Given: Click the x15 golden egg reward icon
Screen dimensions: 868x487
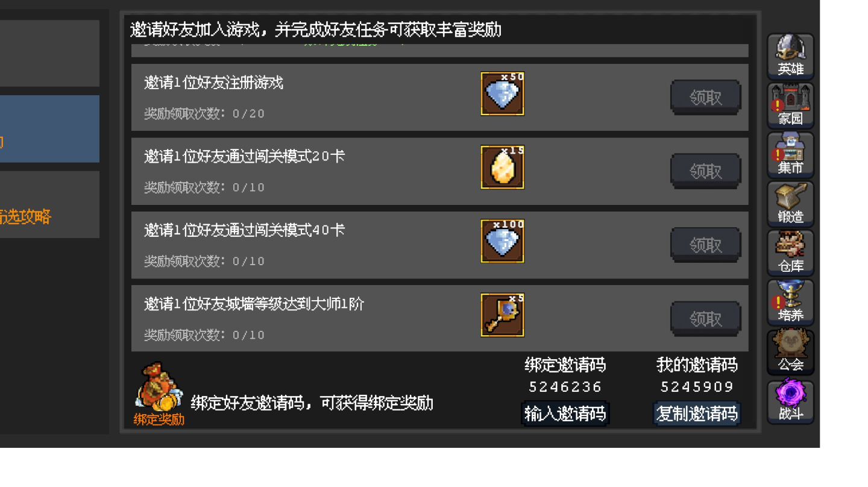Looking at the screenshot, I should pos(502,167).
